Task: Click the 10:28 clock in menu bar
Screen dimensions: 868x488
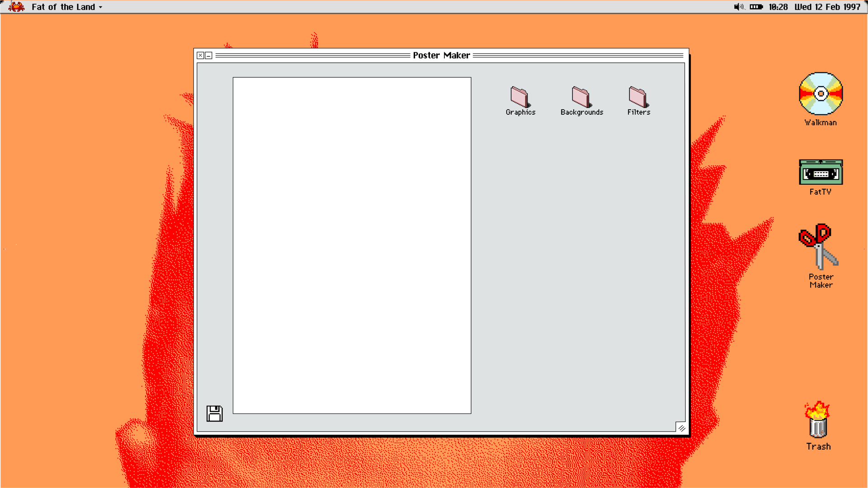Action: [778, 7]
